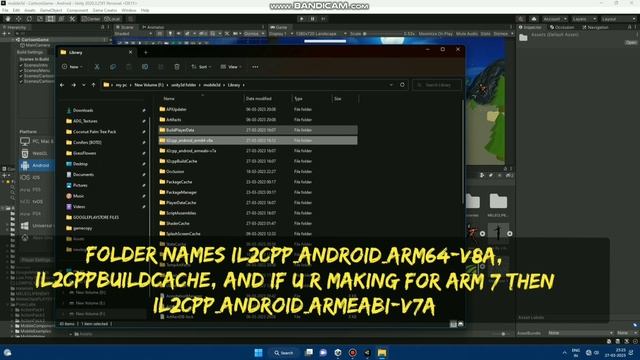Click the Copy icon in Explorer toolbar
This screenshot has height=360, width=640.
(x=113, y=67)
